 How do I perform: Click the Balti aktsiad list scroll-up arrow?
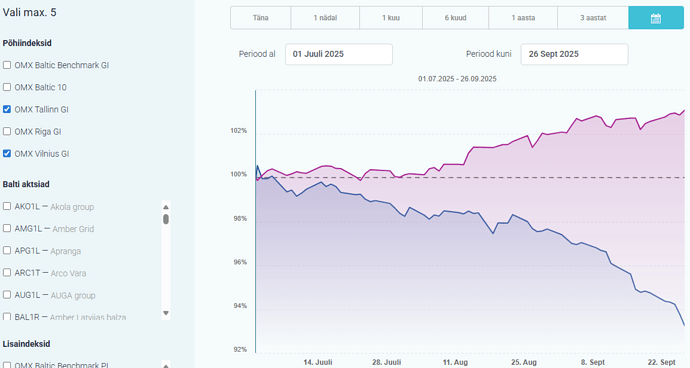point(166,207)
